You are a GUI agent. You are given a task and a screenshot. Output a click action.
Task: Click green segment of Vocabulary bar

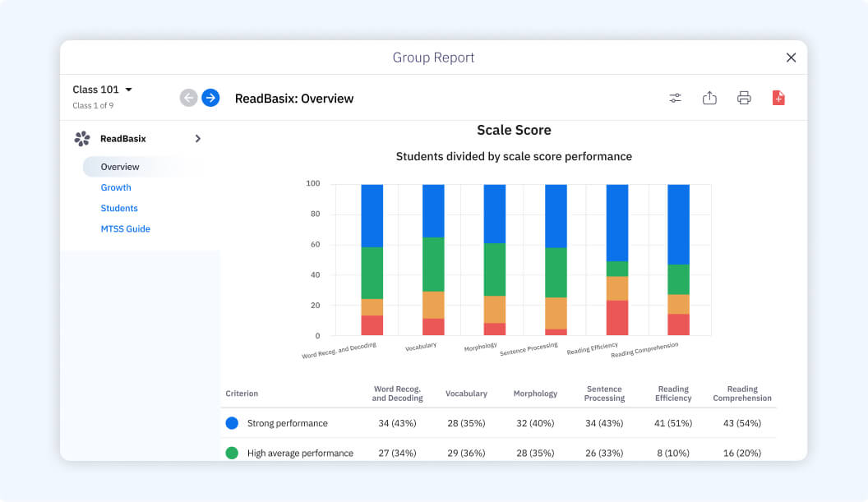coord(433,265)
